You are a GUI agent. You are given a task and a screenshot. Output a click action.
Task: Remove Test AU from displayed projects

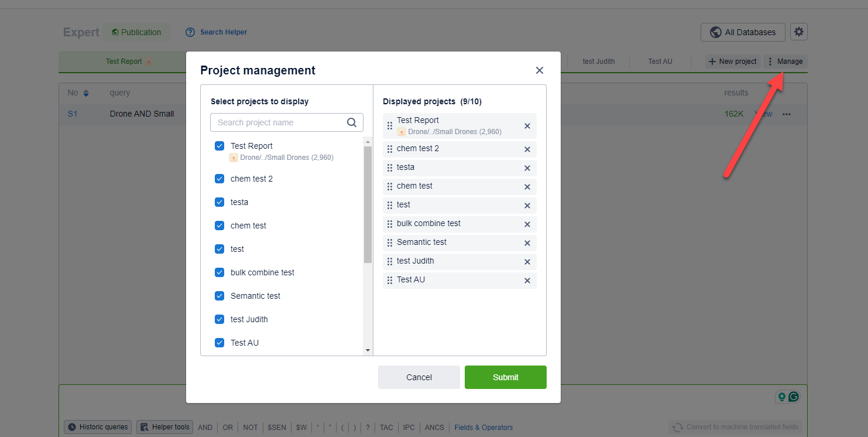(527, 281)
